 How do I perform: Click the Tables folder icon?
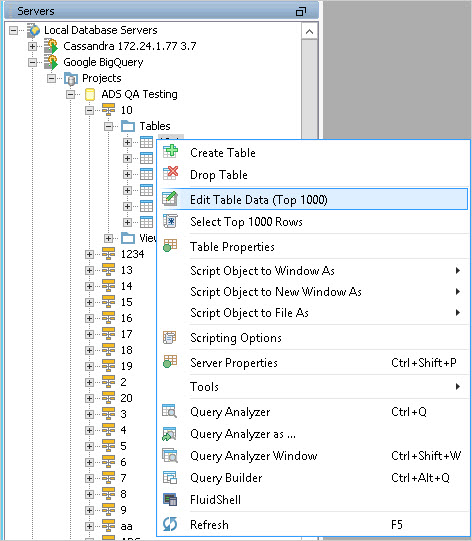coord(128,126)
